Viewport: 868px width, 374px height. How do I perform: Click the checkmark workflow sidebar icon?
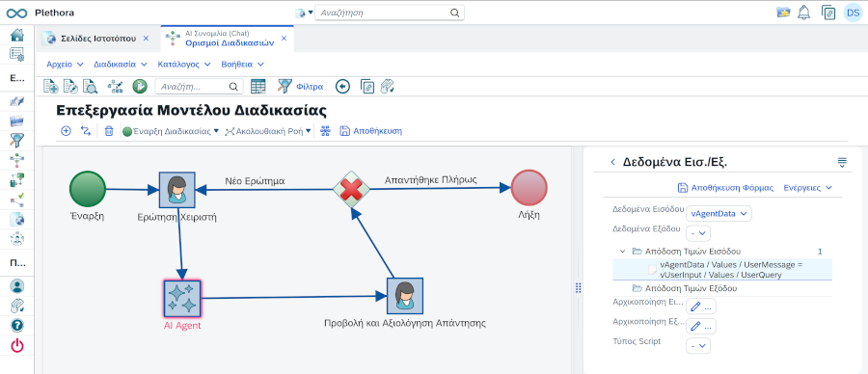17,199
